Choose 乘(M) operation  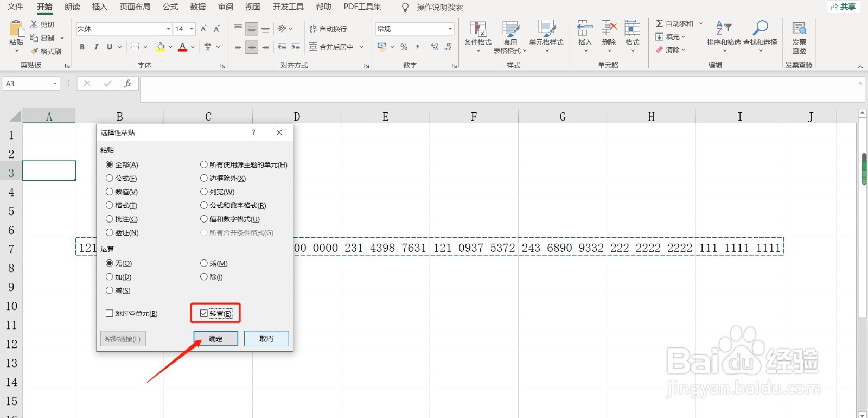tap(214, 263)
